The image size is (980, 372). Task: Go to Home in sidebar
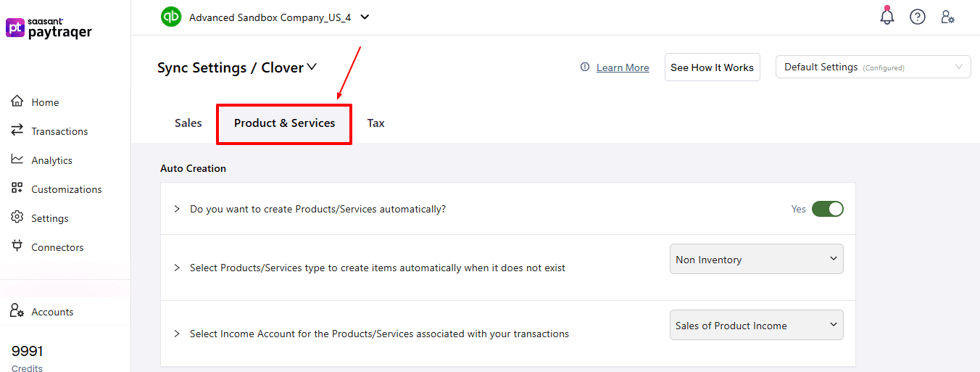tap(45, 102)
